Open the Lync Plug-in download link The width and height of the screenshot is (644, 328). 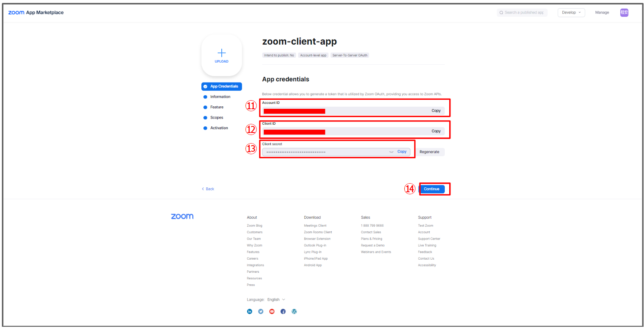pyautogui.click(x=312, y=252)
